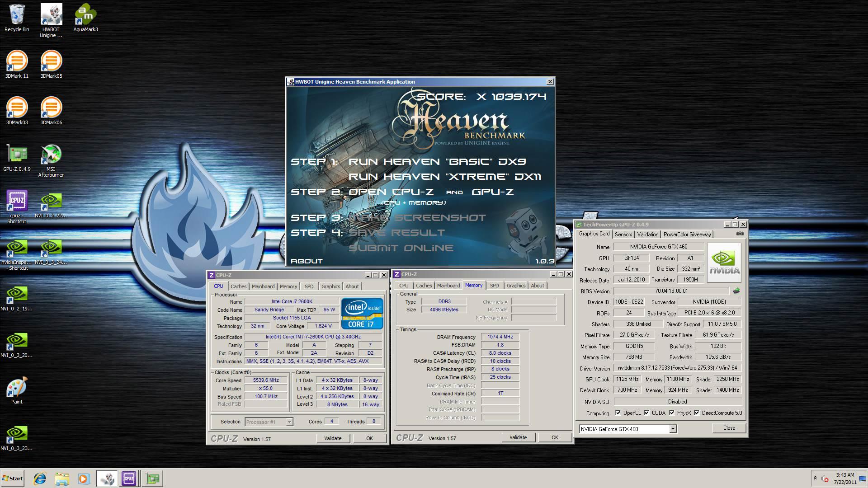
Task: Open the Recycle Bin desktop icon
Action: 17,18
